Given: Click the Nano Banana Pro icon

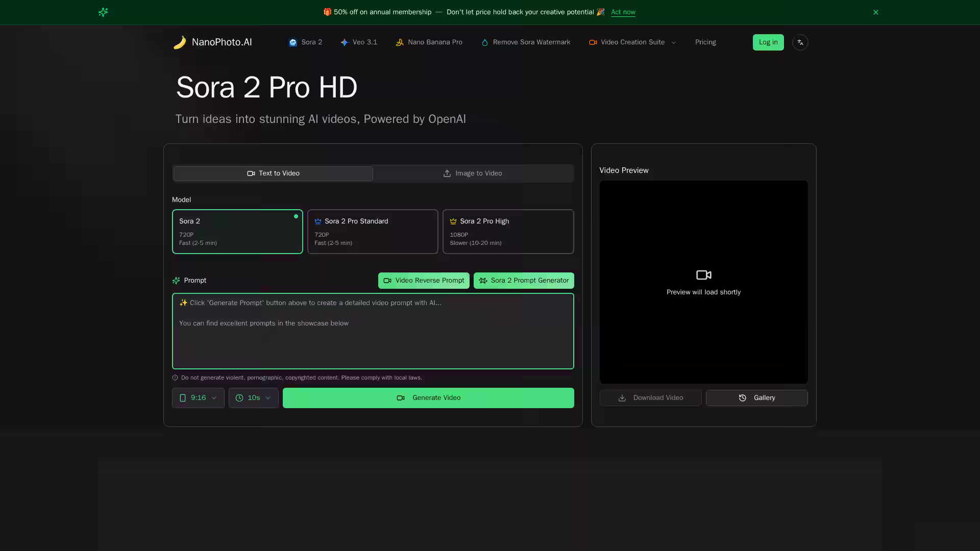Looking at the screenshot, I should 400,42.
